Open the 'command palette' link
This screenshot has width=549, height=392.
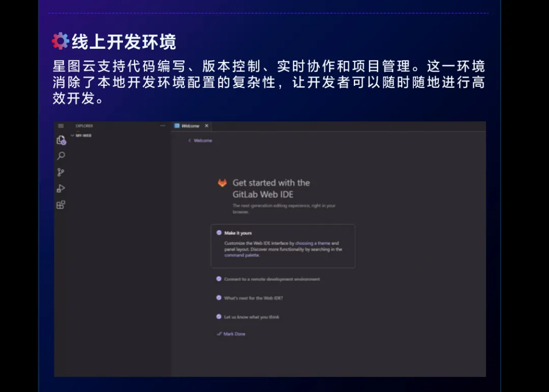click(241, 255)
